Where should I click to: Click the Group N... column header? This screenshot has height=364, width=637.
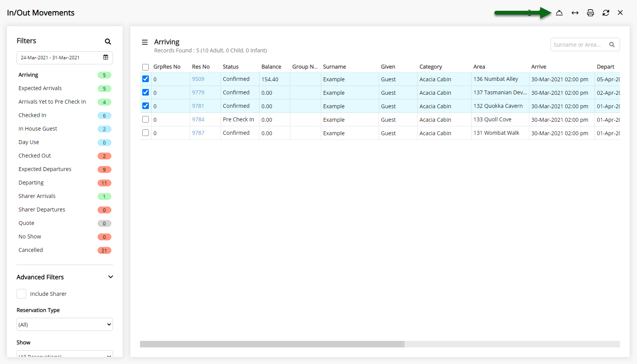(305, 67)
